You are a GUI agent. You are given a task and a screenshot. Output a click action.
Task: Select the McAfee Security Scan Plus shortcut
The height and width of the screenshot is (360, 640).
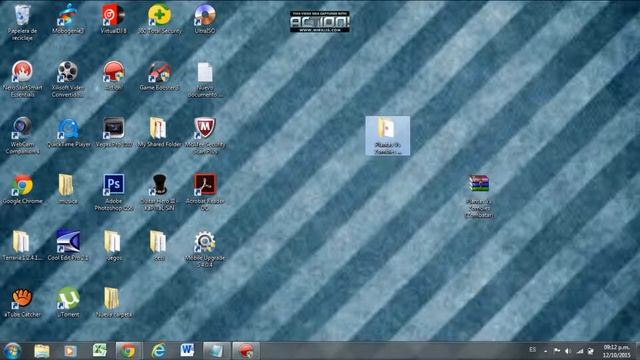pyautogui.click(x=205, y=136)
